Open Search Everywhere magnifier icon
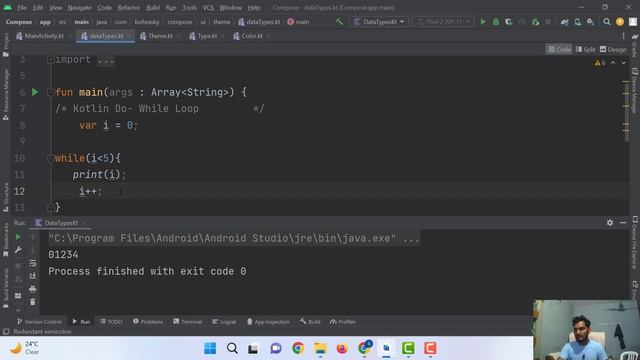Image resolution: width=640 pixels, height=360 pixels. [x=607, y=22]
